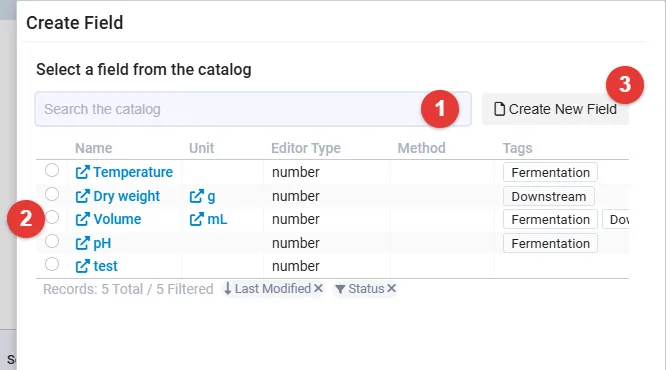Image resolution: width=666 pixels, height=370 pixels.
Task: Click the mL unit link
Action: pyautogui.click(x=217, y=219)
